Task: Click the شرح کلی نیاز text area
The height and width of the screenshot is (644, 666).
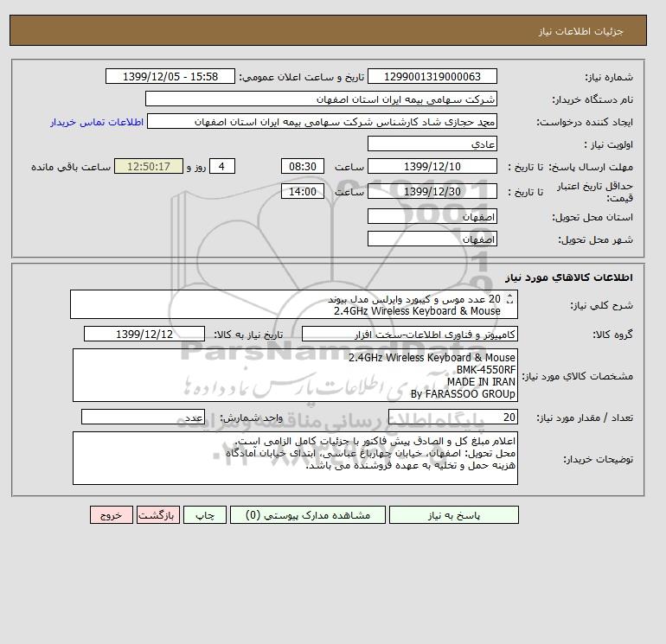Action: (x=294, y=304)
